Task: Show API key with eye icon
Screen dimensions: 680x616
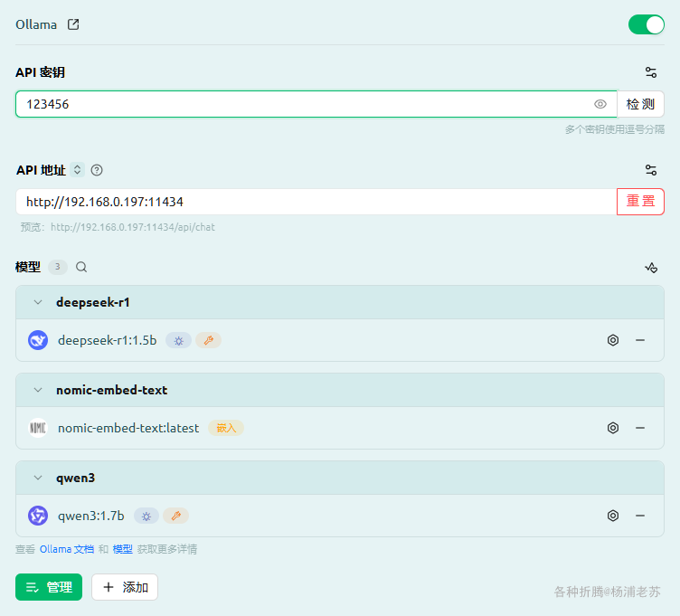Action: (600, 104)
